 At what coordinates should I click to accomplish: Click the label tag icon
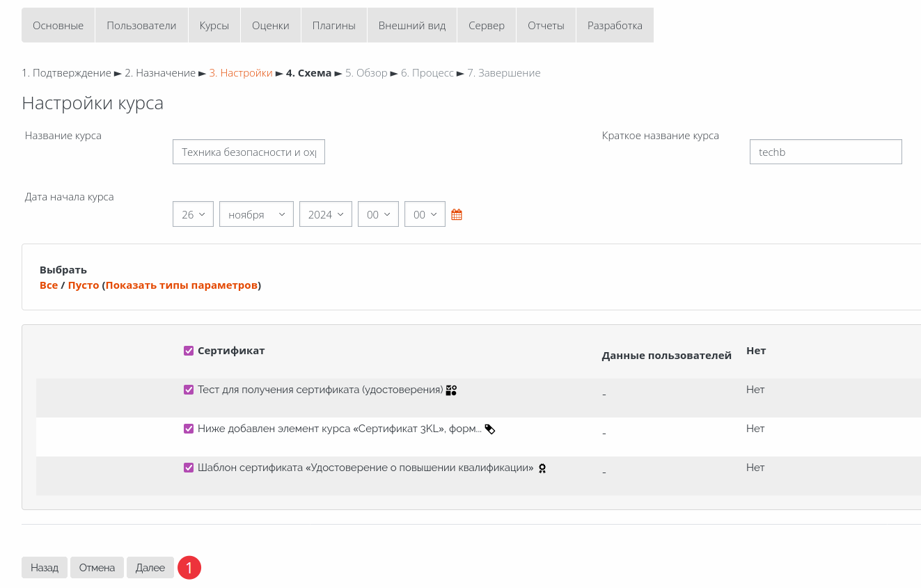pos(490,429)
